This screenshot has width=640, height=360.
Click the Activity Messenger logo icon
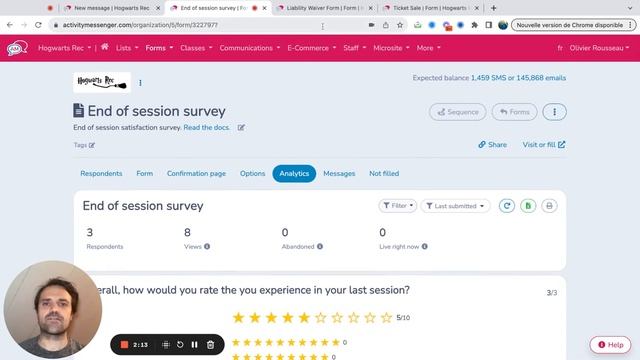coord(17,48)
